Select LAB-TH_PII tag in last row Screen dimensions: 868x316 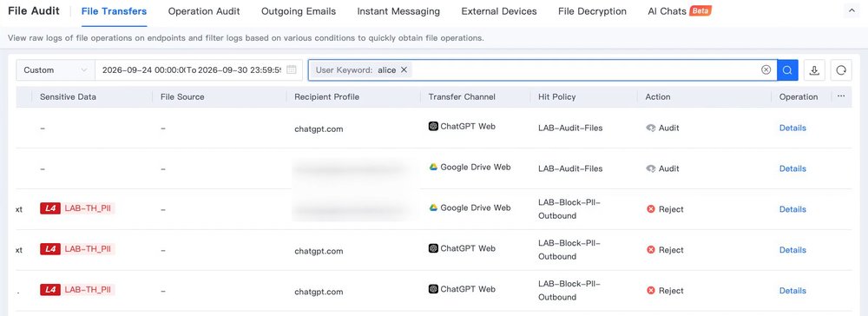88,289
